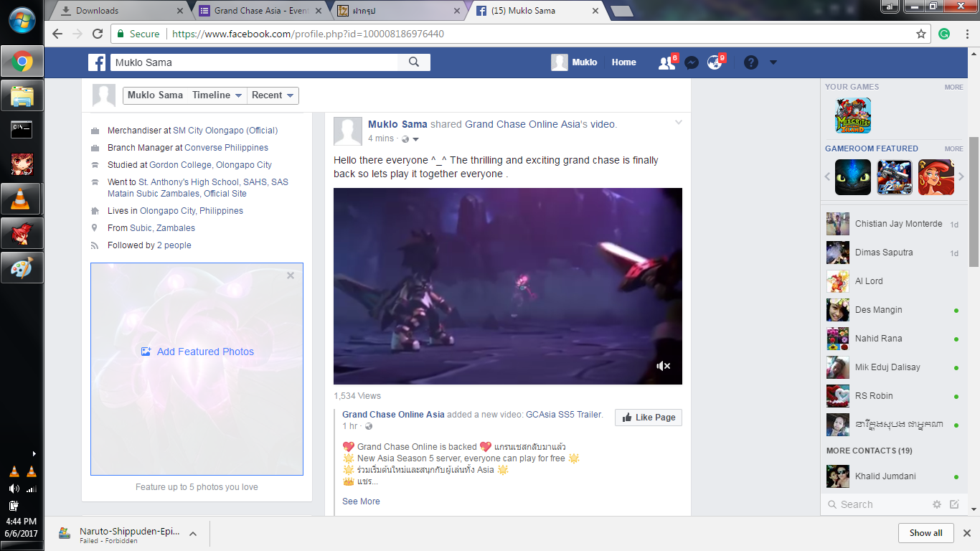Click the address bar URL
Viewport: 980px width, 551px height.
click(308, 34)
